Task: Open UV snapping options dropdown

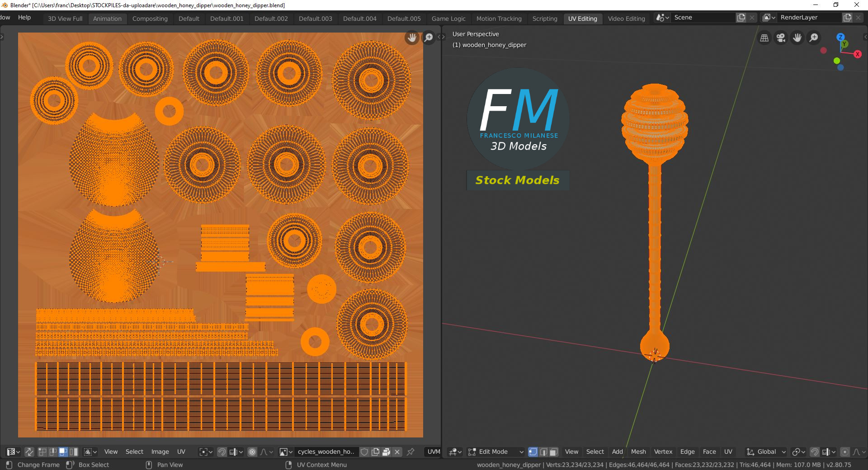Action: (x=236, y=451)
